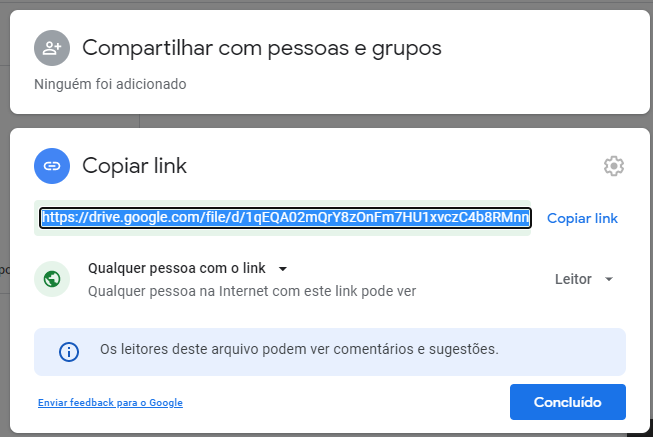Click the small arrow next to Leitor

tap(609, 279)
